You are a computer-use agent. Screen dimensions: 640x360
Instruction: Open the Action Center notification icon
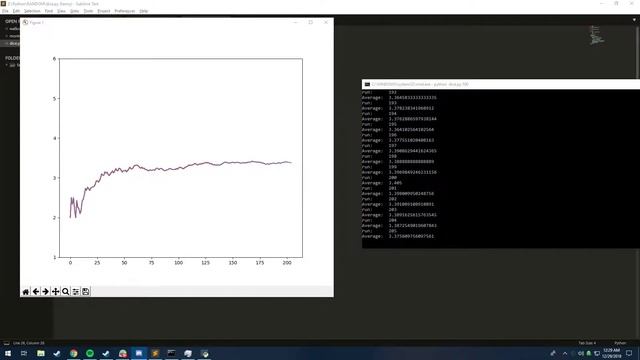tap(629, 353)
